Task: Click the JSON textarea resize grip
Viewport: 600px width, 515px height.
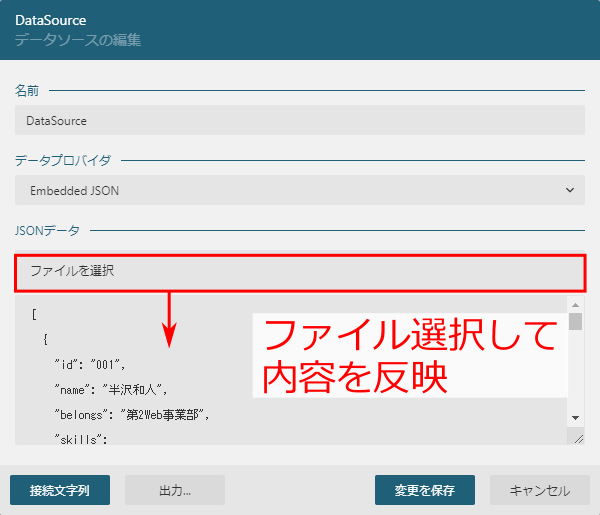Action: (579, 439)
